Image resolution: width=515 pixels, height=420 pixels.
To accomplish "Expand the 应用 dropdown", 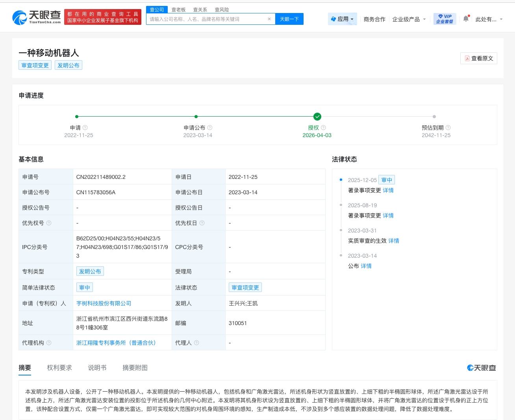I will pyautogui.click(x=342, y=19).
